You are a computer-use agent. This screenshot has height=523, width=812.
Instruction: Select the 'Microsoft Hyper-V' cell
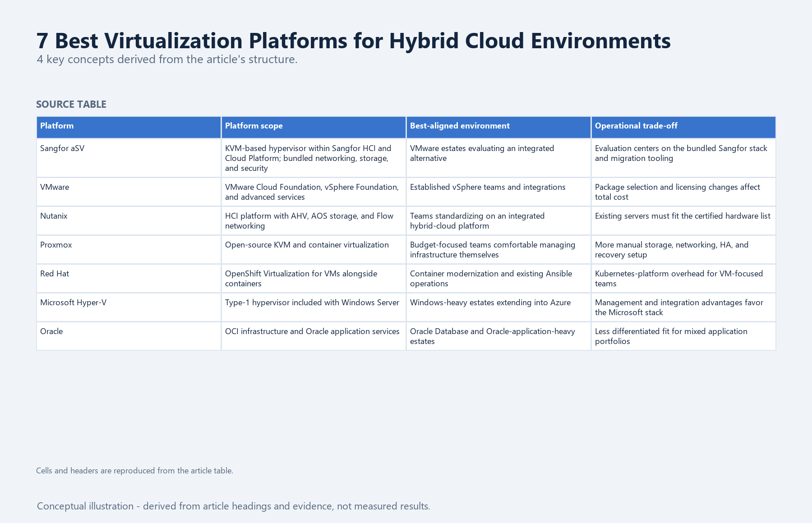129,307
